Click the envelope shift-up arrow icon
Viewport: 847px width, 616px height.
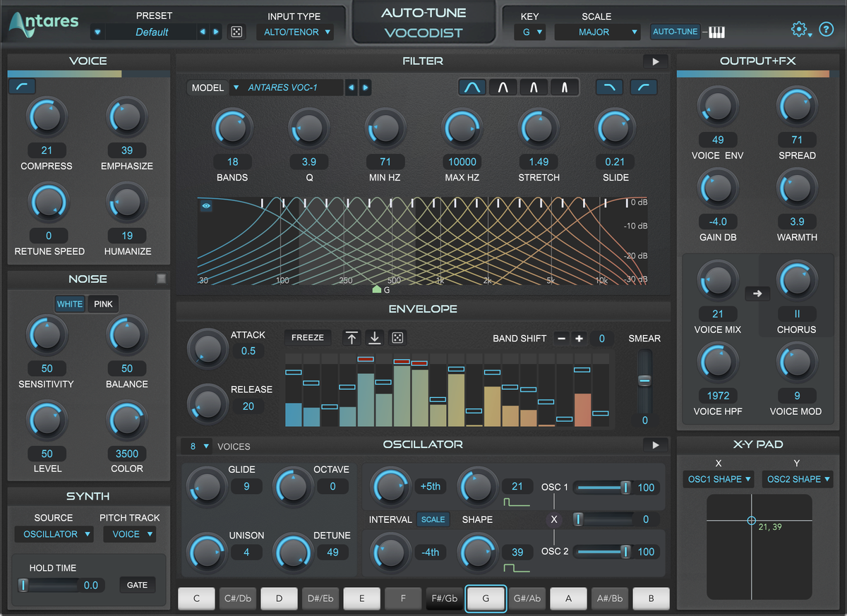352,337
